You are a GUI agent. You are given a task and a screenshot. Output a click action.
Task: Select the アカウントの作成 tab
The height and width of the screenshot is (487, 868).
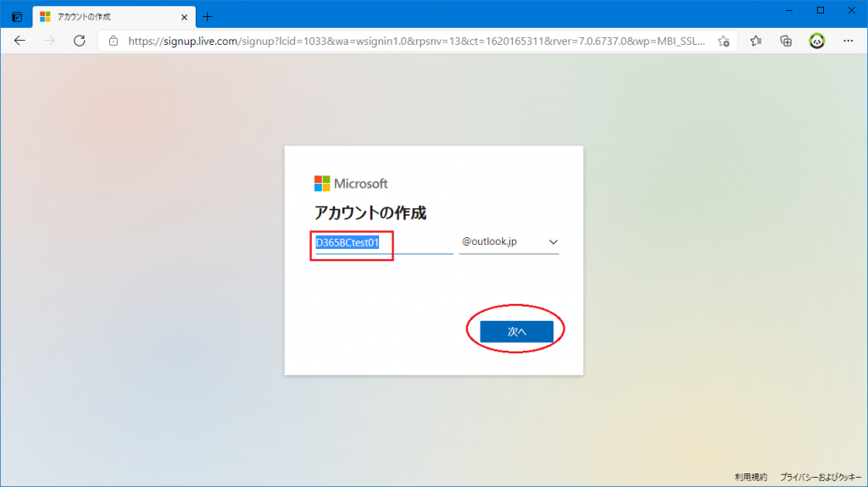(114, 17)
